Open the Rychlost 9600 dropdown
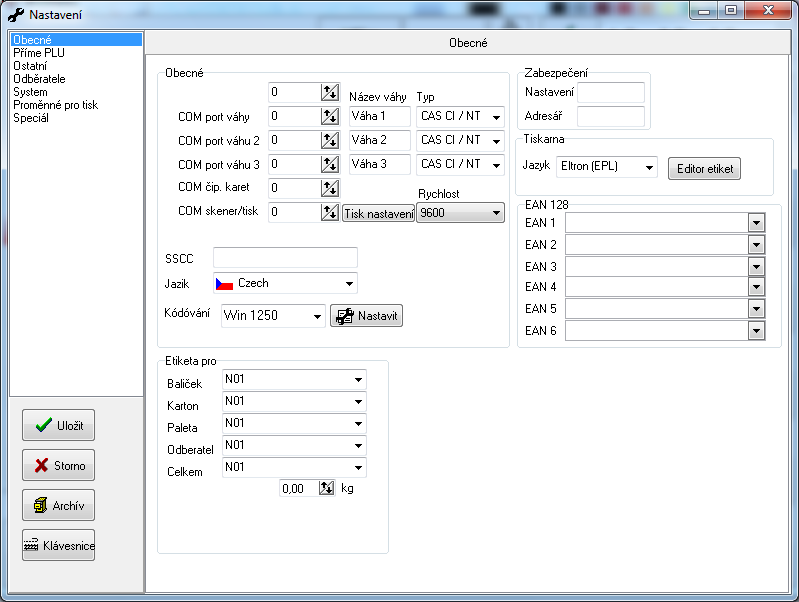The image size is (799, 602). (x=460, y=212)
